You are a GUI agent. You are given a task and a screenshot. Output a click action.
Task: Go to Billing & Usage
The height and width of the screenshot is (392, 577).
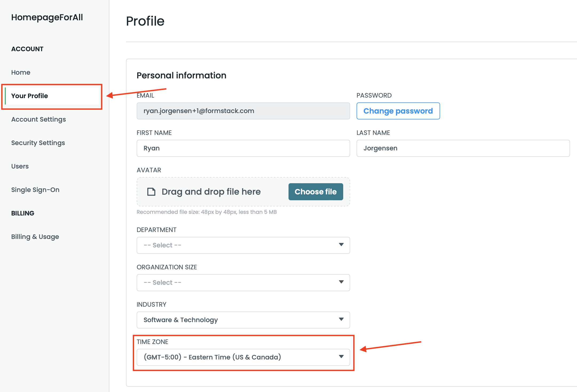35,237
